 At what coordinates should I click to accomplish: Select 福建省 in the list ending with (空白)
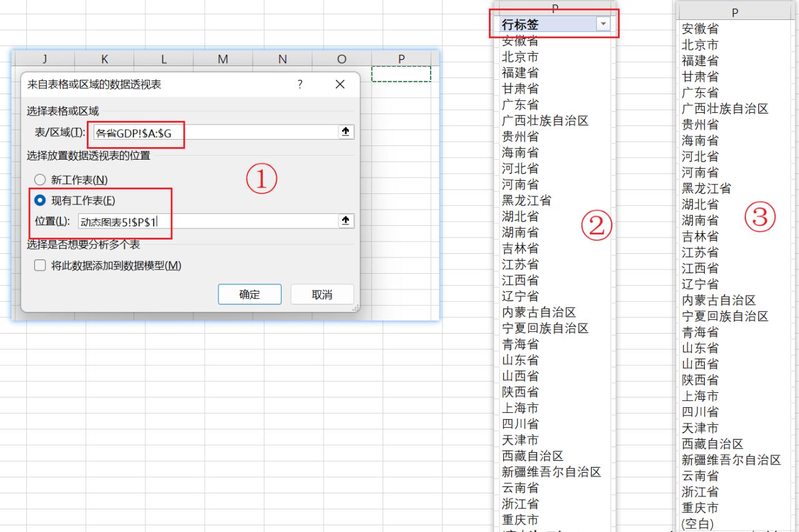[x=700, y=60]
